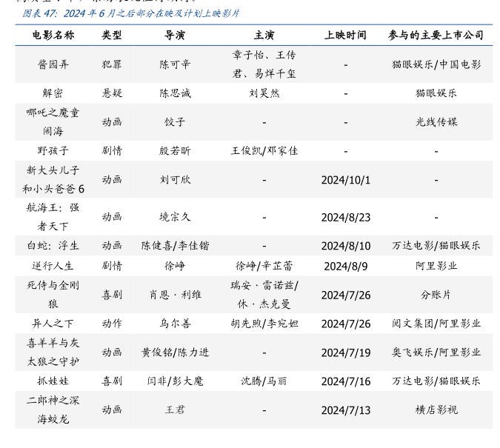Click the "上映时间" column header
Screen dimensions: 500x448
345,35
